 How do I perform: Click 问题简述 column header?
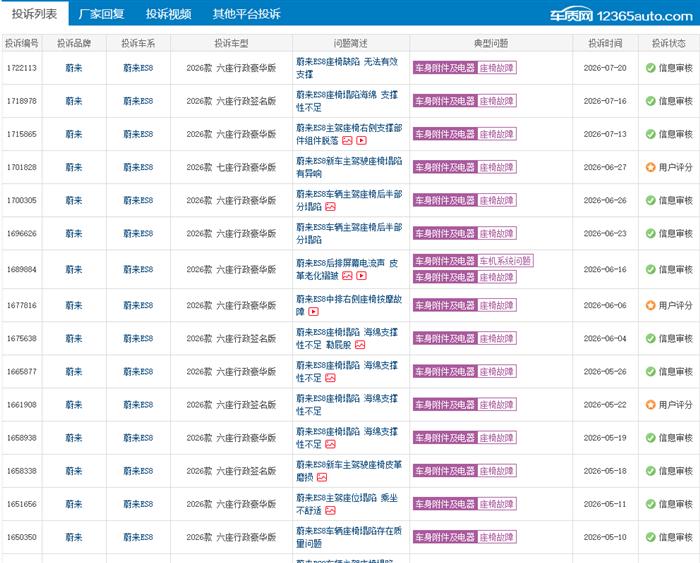(x=350, y=43)
